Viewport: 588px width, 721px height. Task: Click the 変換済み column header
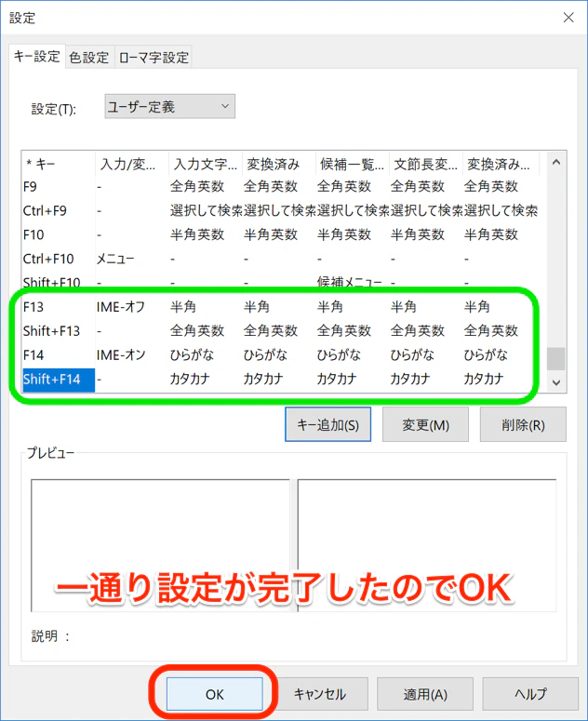[x=278, y=164]
